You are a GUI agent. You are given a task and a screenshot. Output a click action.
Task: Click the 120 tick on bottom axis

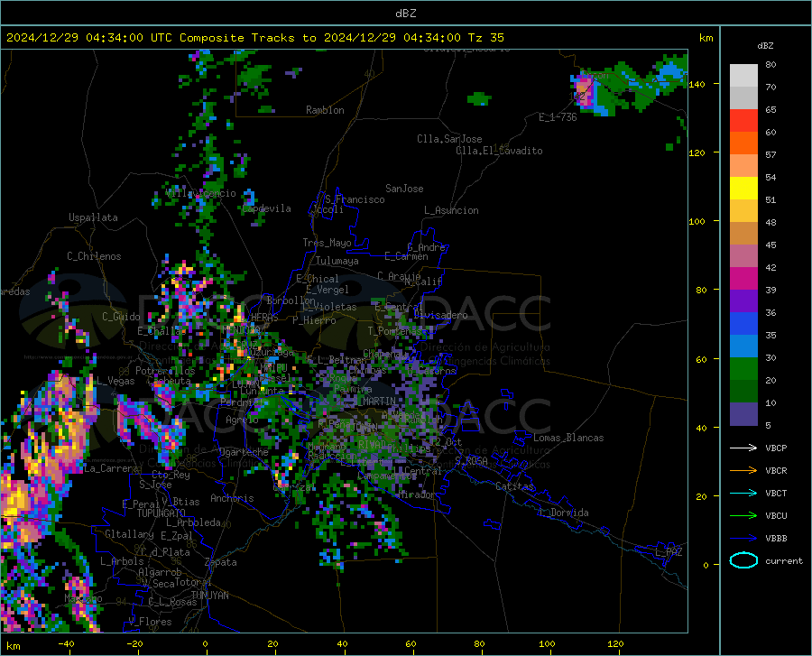pos(615,643)
